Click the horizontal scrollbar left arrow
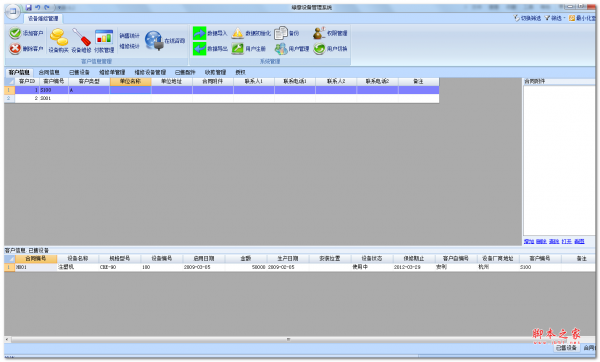This screenshot has height=362, width=600. [7, 339]
